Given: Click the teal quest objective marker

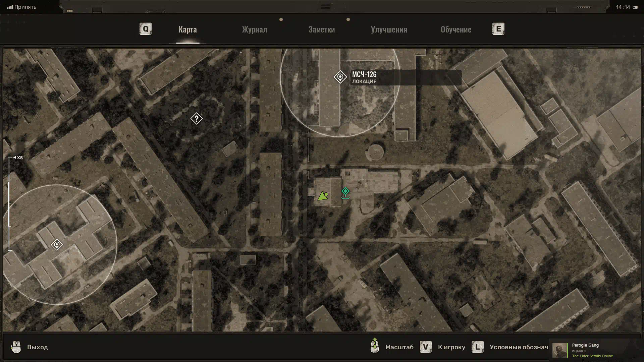Looking at the screenshot, I should tap(345, 192).
